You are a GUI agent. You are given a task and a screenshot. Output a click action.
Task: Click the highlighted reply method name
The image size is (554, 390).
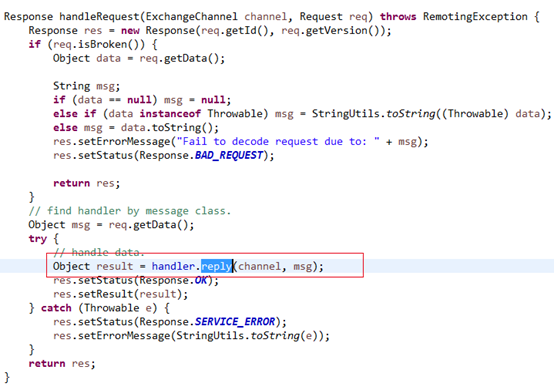pyautogui.click(x=216, y=266)
